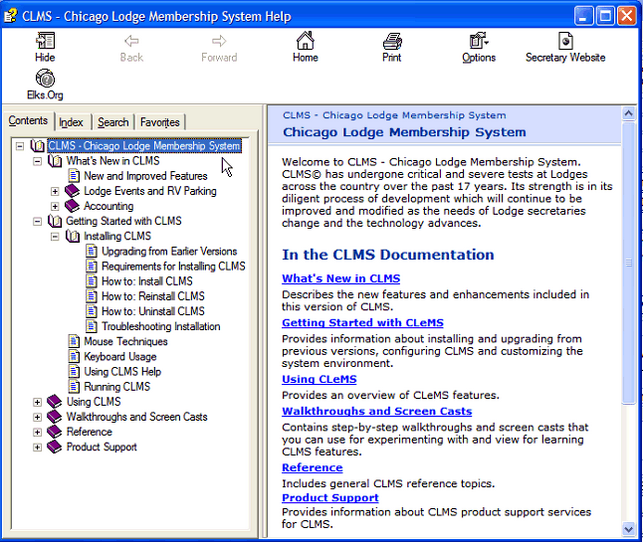Expand the Lodge Events and RV Parking node
Viewport: 643px width, 542px height.
pyautogui.click(x=56, y=191)
